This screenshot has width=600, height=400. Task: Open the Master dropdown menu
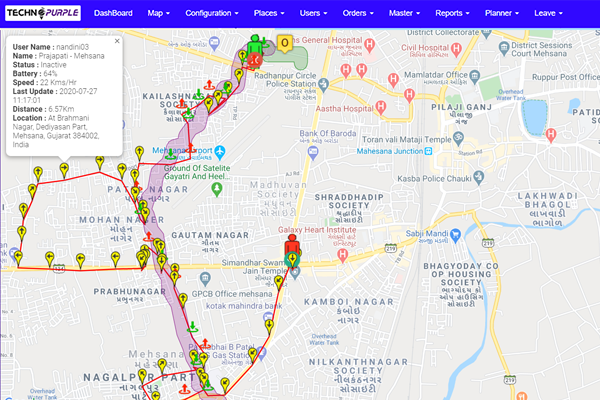(404, 13)
